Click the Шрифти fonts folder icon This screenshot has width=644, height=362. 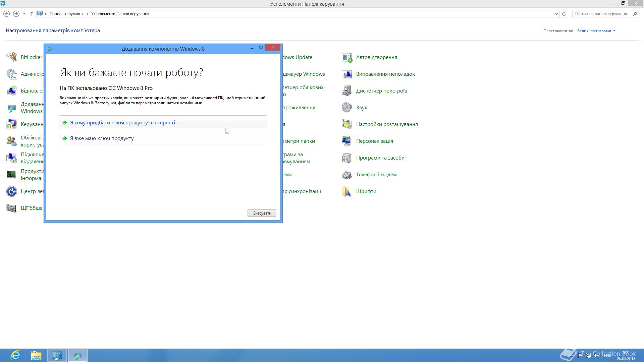click(x=347, y=191)
